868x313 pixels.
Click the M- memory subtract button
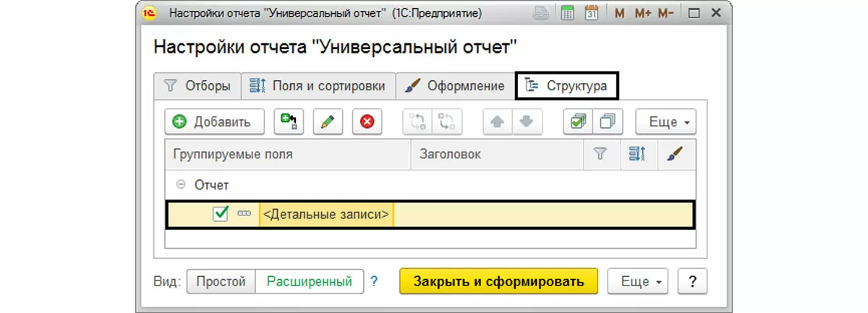pos(667,13)
